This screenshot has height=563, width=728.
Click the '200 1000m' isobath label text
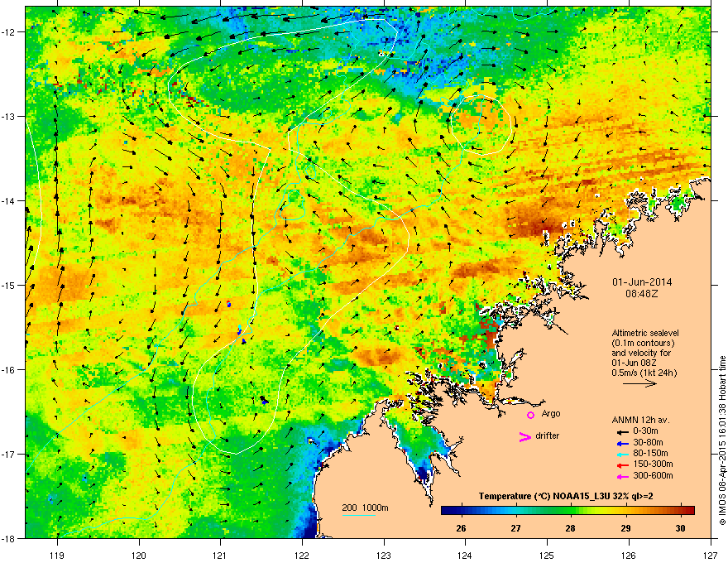click(365, 508)
